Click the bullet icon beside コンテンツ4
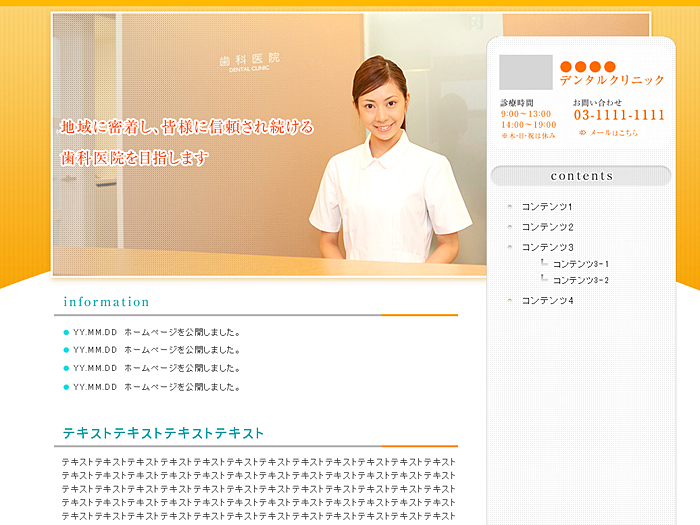 [x=510, y=300]
